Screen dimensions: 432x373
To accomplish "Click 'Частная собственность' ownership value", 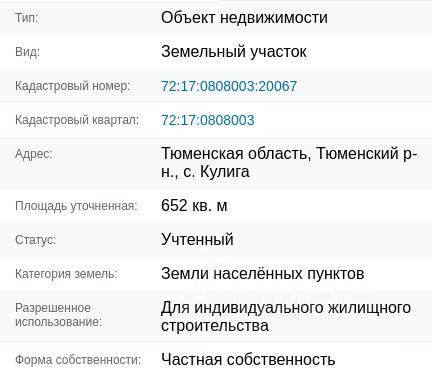I will click(x=248, y=359).
